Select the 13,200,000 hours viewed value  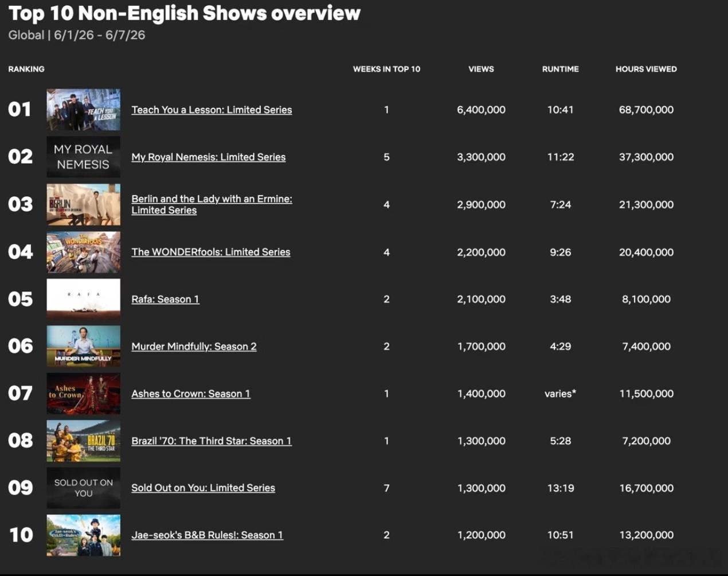[x=646, y=535]
